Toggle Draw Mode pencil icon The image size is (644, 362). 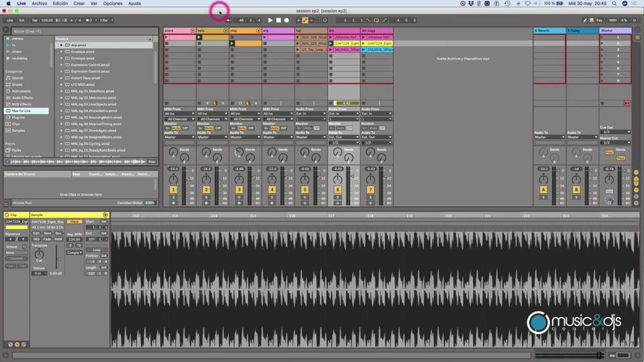pos(585,19)
